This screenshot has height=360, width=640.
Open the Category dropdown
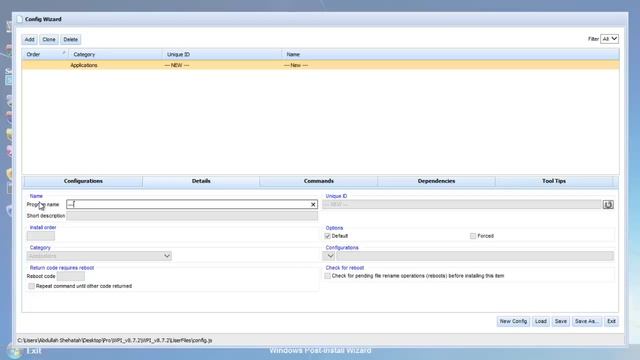[99, 256]
